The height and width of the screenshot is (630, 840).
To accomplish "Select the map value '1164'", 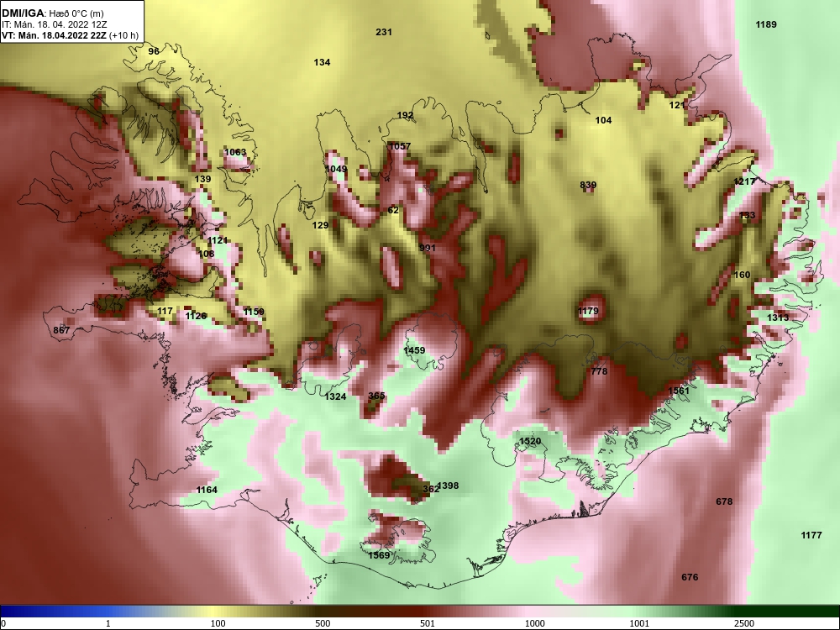I will point(207,491).
